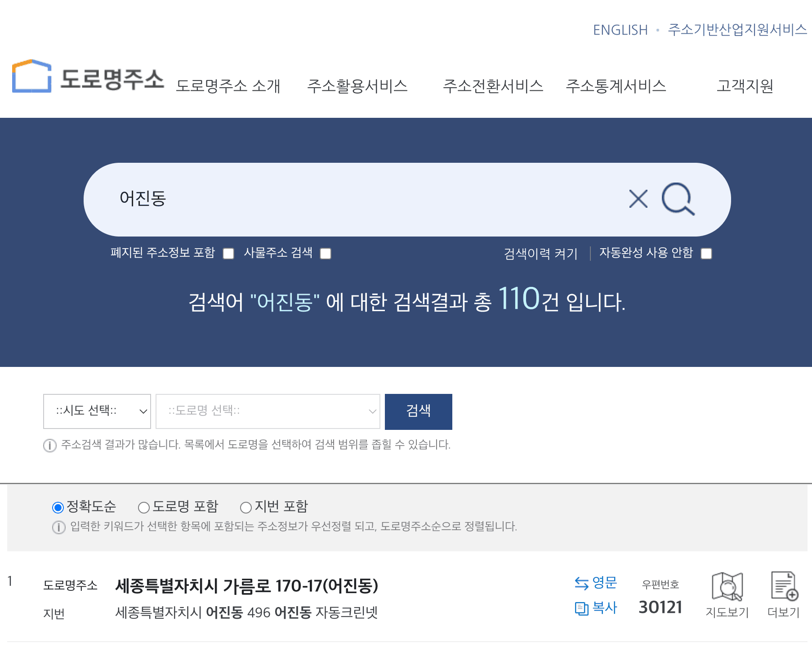This screenshot has height=652, width=812.
Task: Open the 고객지원 menu
Action: [x=745, y=87]
